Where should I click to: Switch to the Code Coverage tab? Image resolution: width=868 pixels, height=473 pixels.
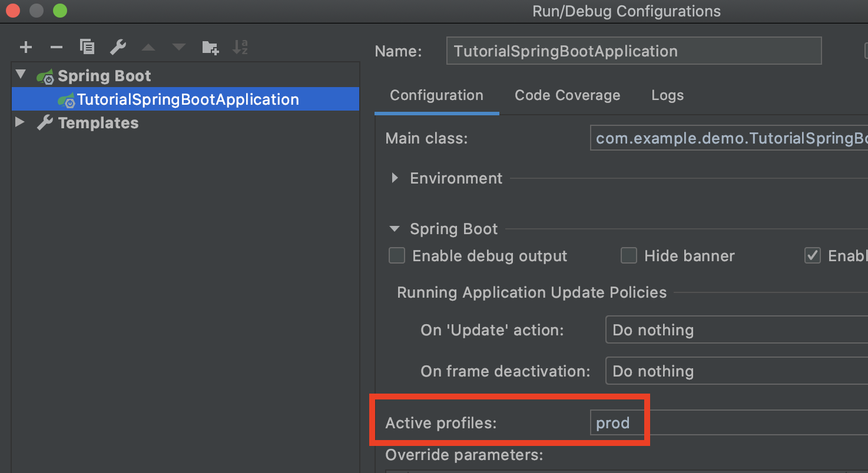[x=567, y=95]
